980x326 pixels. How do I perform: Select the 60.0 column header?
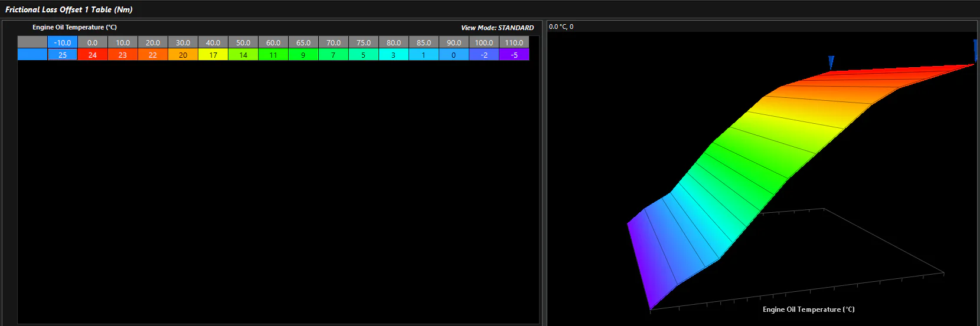pos(273,42)
